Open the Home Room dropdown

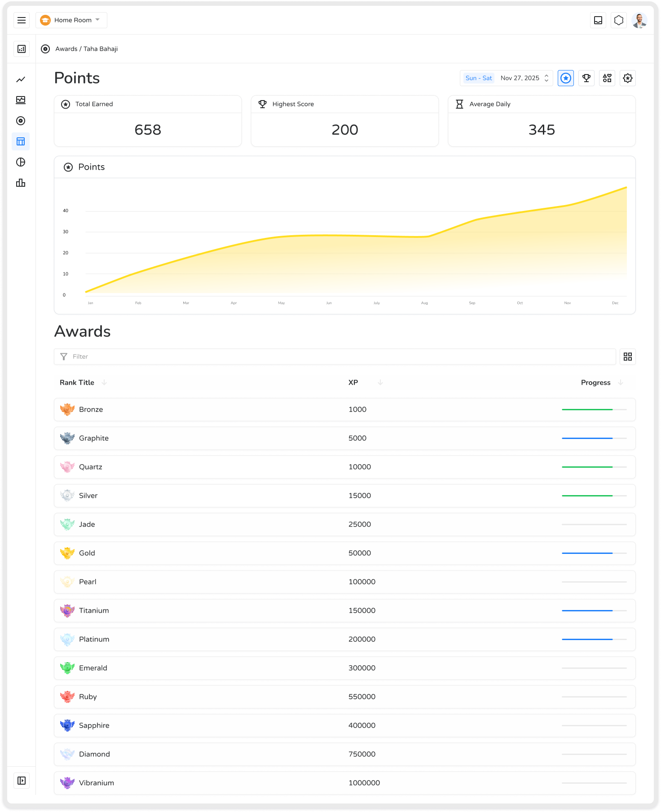click(71, 20)
